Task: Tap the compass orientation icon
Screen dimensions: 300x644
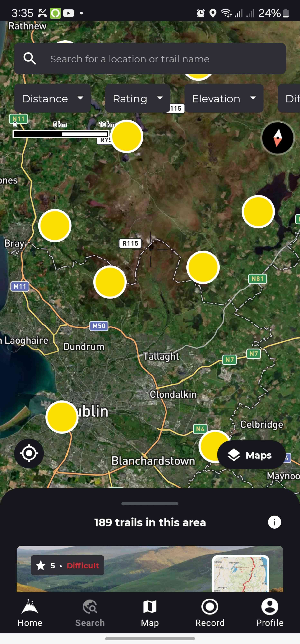Action: tap(277, 138)
